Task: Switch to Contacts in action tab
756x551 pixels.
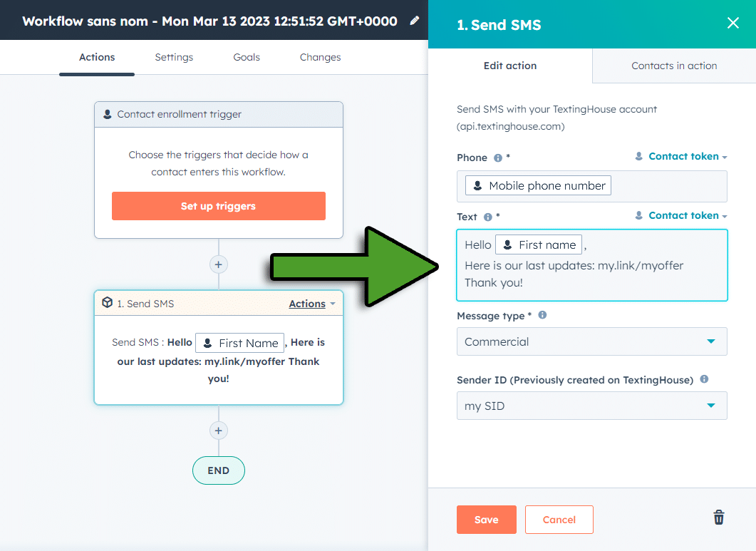Action: pyautogui.click(x=674, y=66)
